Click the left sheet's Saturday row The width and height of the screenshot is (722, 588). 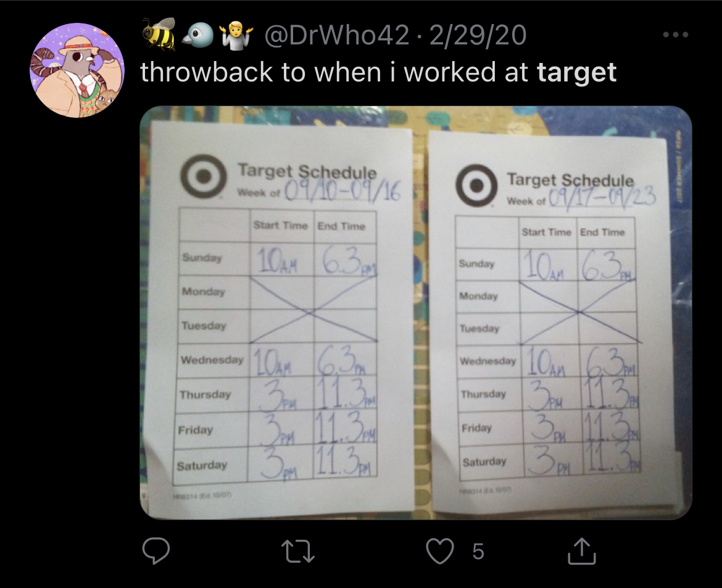pos(275,465)
